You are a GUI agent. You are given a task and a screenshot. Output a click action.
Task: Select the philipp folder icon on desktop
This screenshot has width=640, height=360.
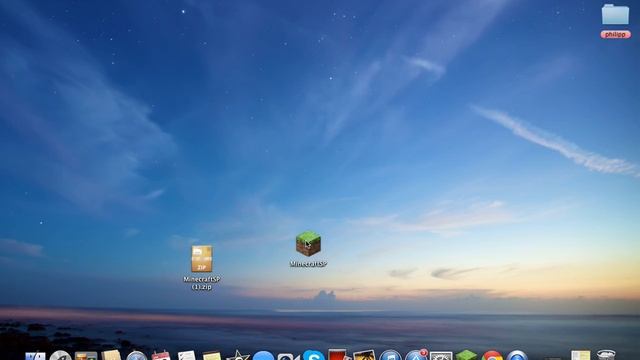[x=615, y=15]
